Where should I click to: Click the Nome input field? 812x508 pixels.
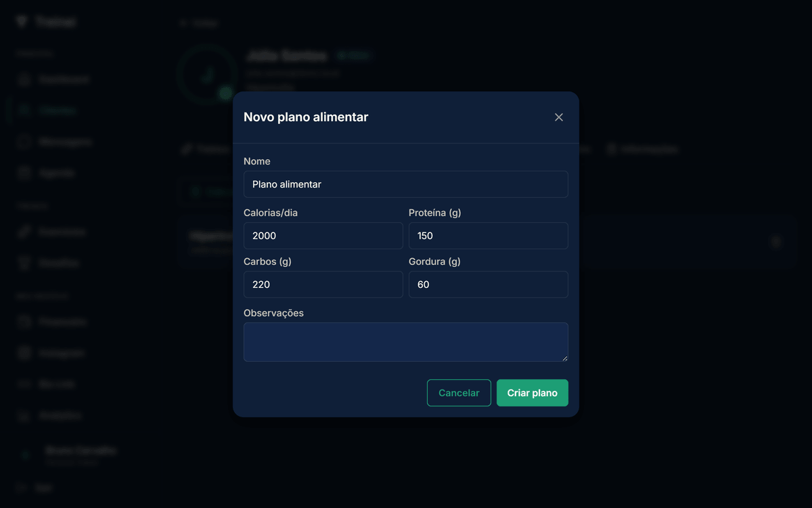click(406, 184)
